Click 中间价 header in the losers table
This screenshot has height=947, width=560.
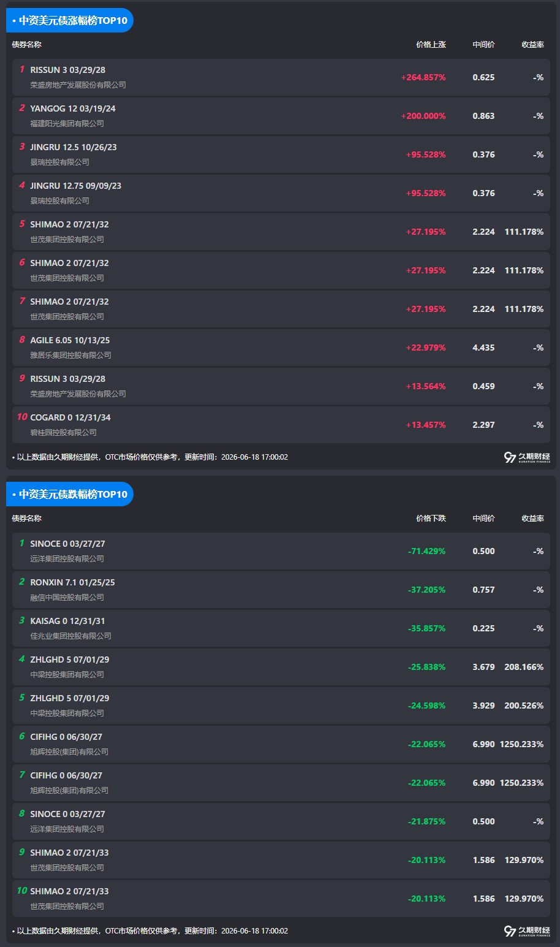click(483, 519)
